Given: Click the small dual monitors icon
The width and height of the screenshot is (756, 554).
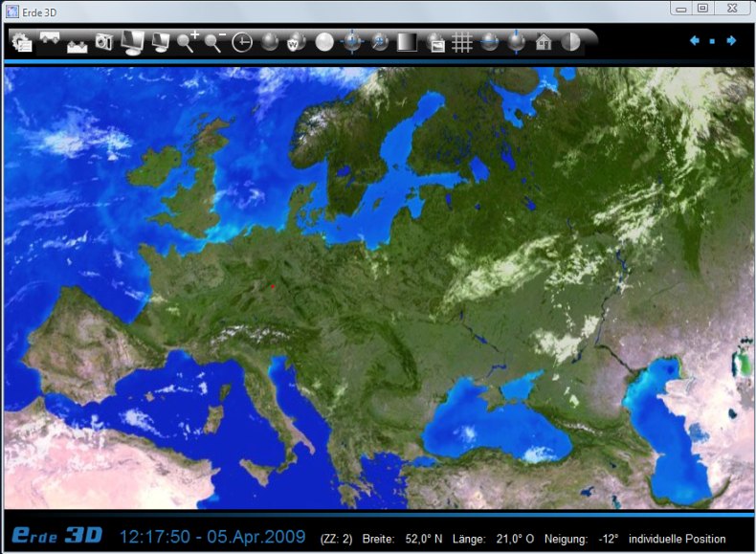Looking at the screenshot, I should (160, 42).
